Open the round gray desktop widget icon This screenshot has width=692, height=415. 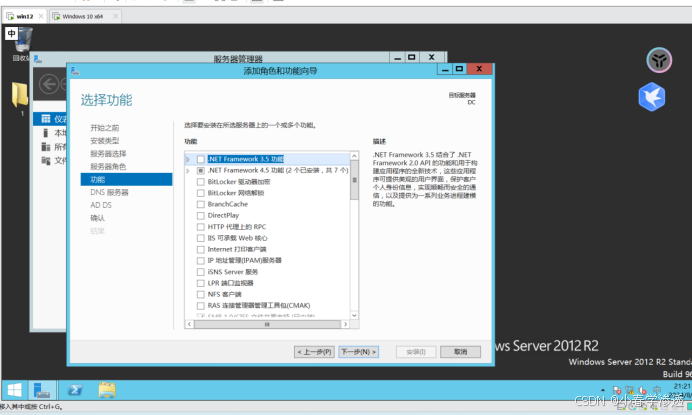tap(659, 60)
